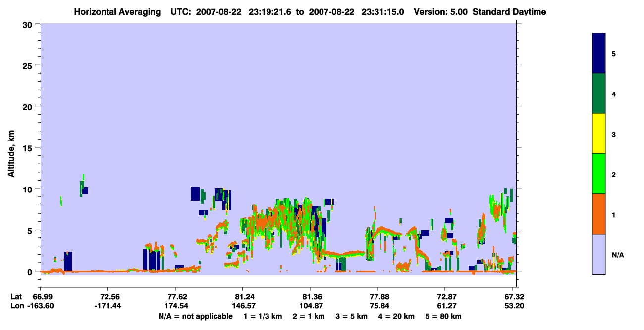Click the lavender N/A colorbar segment

(x=599, y=254)
